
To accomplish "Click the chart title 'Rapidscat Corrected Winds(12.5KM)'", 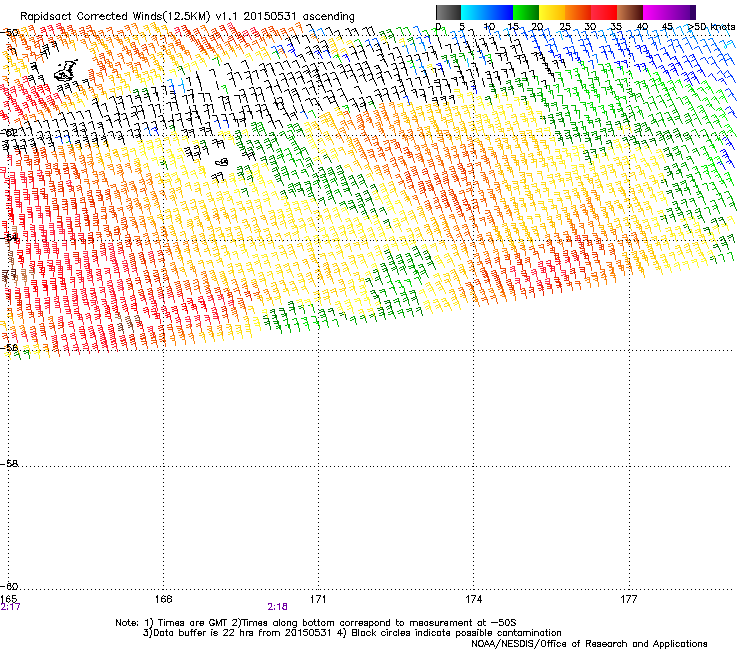I will tap(116, 17).
